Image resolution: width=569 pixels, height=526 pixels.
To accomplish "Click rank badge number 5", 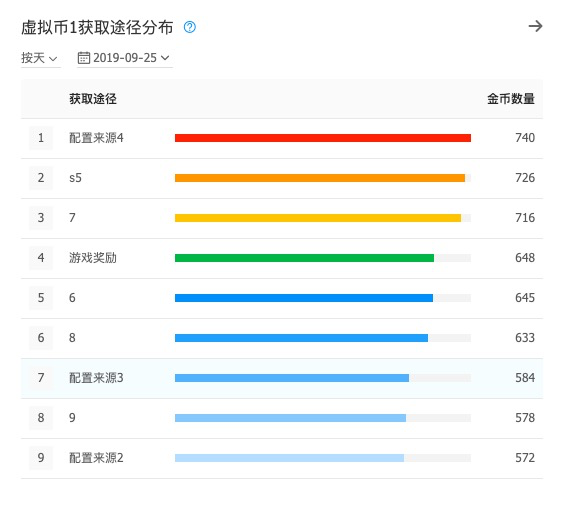I will [41, 298].
